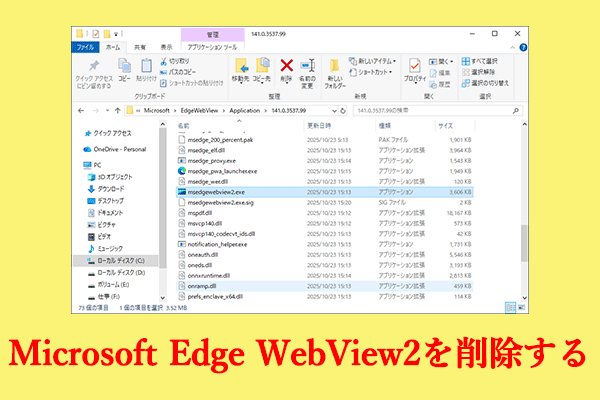Click the Back navigation arrow
The height and width of the screenshot is (400, 600).
point(81,111)
